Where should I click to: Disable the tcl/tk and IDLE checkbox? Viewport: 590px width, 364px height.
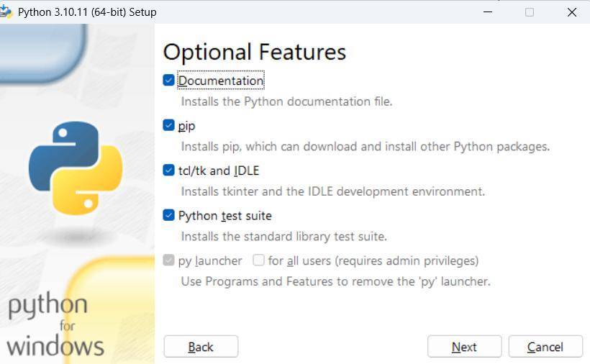(168, 170)
